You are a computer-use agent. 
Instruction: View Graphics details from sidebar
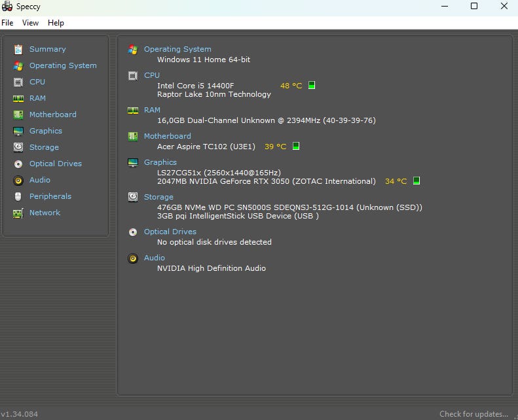tap(46, 131)
